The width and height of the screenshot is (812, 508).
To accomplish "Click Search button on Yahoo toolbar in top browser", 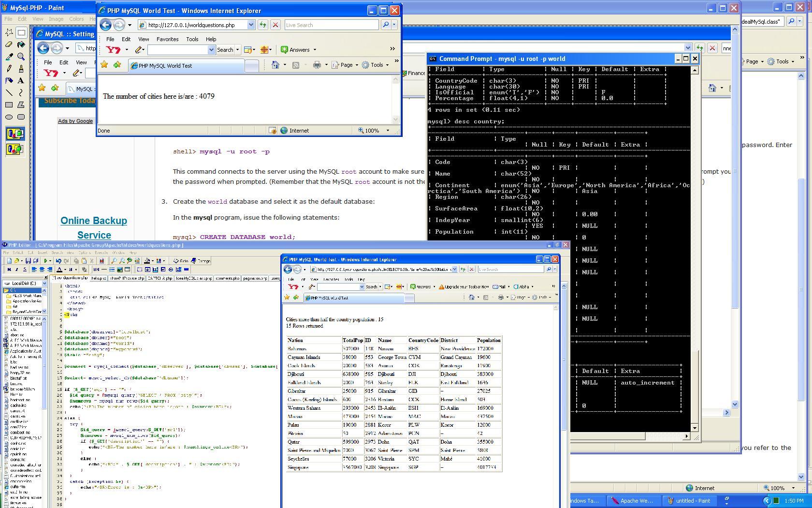I will click(225, 49).
